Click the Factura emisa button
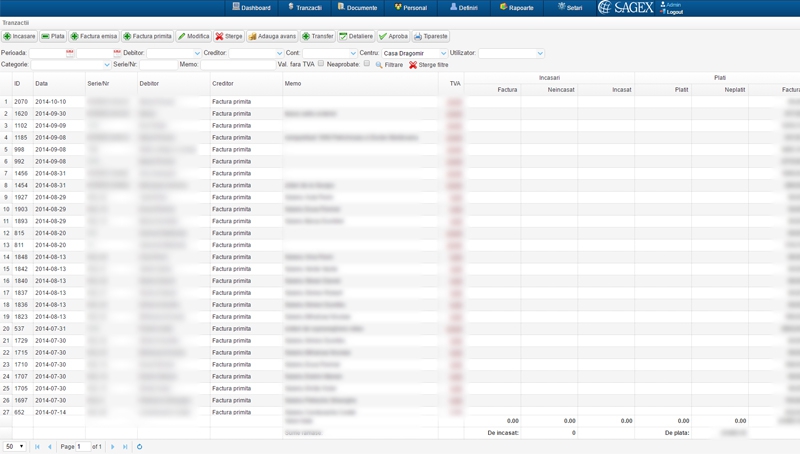 coord(94,36)
